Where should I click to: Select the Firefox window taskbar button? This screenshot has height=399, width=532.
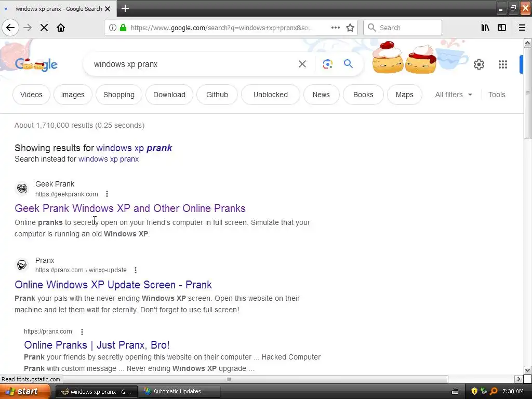[96, 392]
